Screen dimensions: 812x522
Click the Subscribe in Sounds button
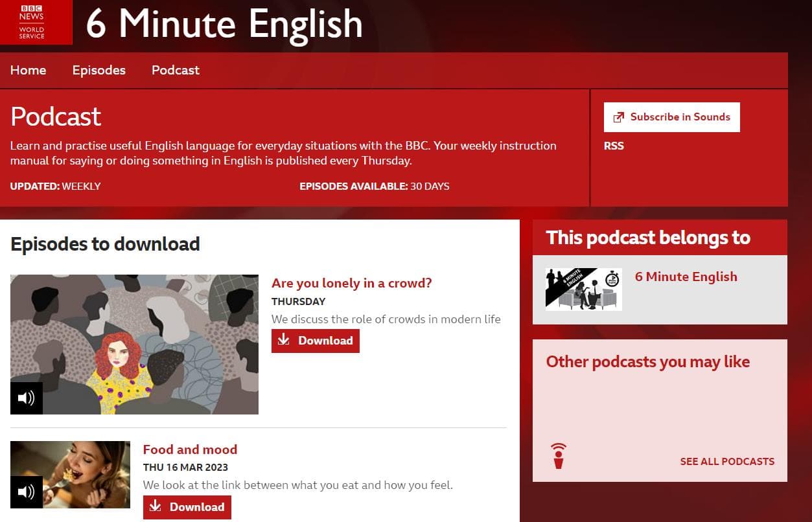point(671,117)
